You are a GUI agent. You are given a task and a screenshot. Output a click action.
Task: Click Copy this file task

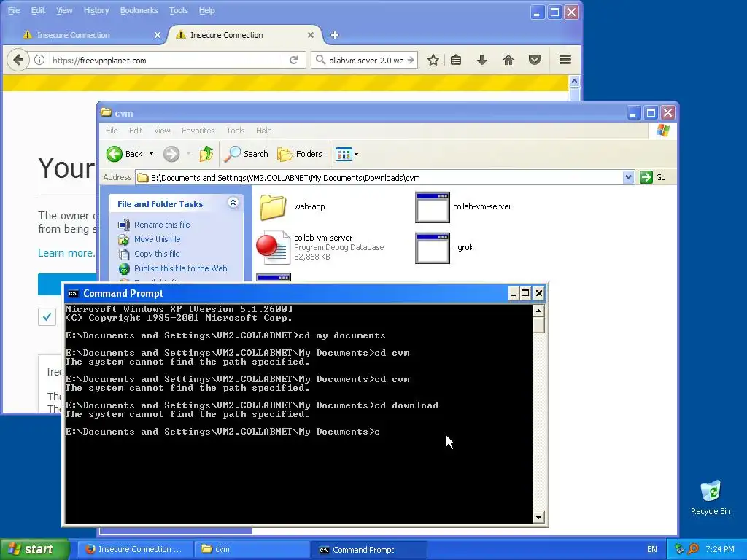click(157, 254)
